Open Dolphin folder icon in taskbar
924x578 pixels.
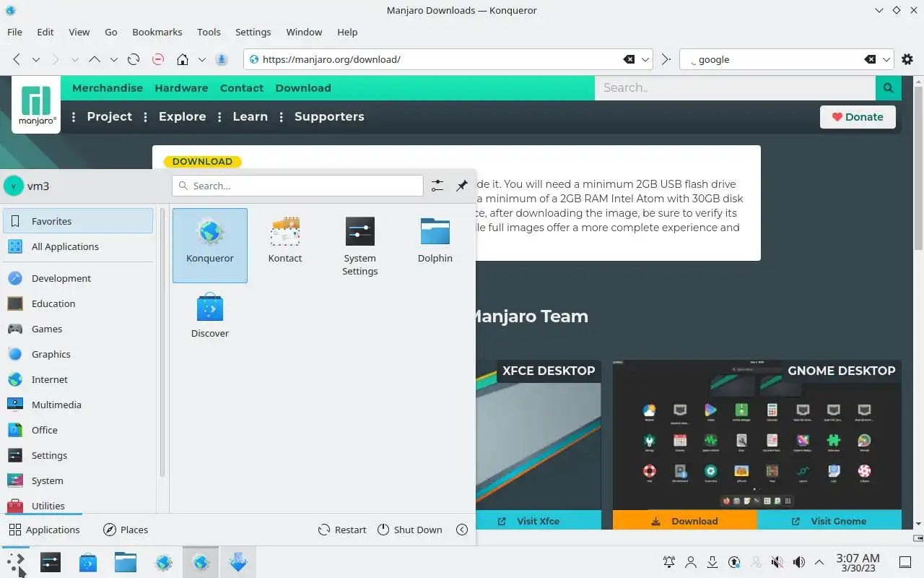coord(126,562)
